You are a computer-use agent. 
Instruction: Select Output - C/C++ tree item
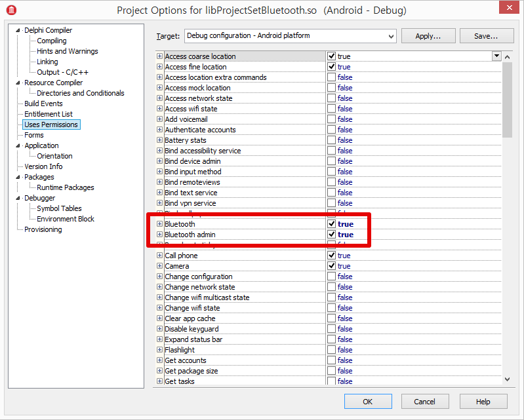tap(62, 72)
